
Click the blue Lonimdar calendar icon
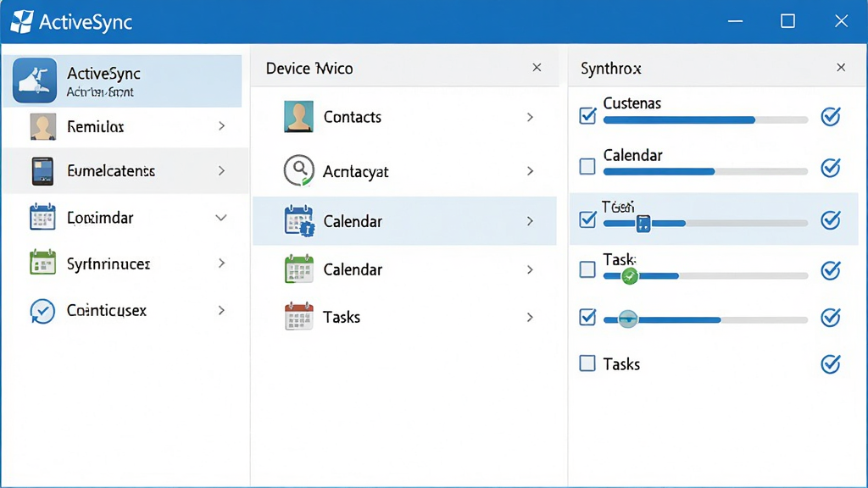click(42, 217)
